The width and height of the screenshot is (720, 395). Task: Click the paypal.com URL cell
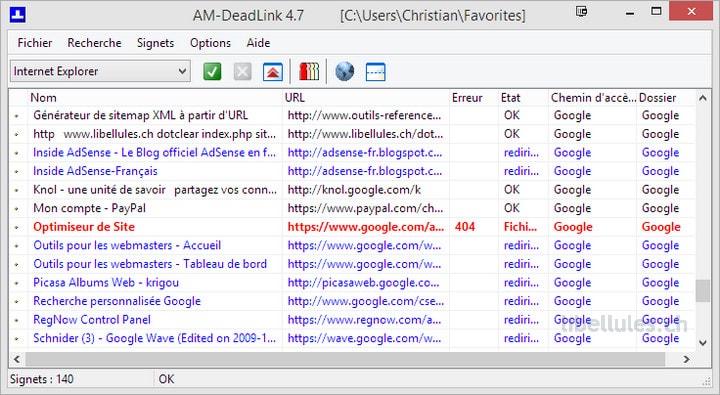pos(366,208)
